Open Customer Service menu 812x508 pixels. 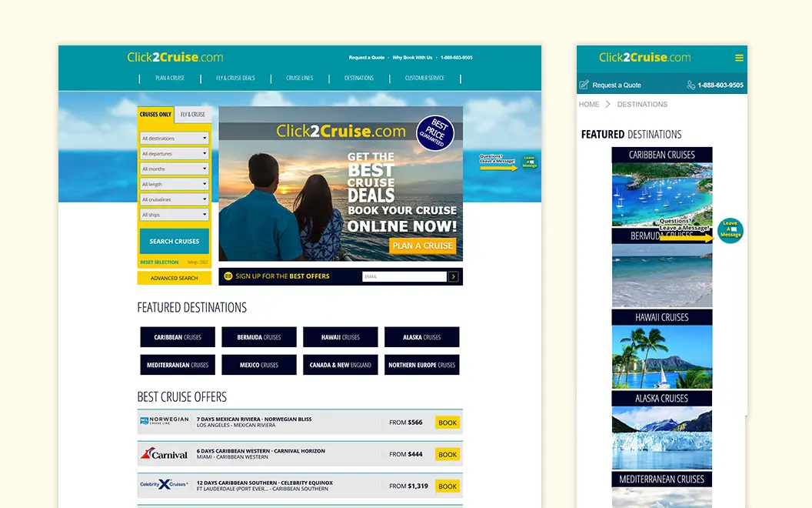tap(424, 79)
